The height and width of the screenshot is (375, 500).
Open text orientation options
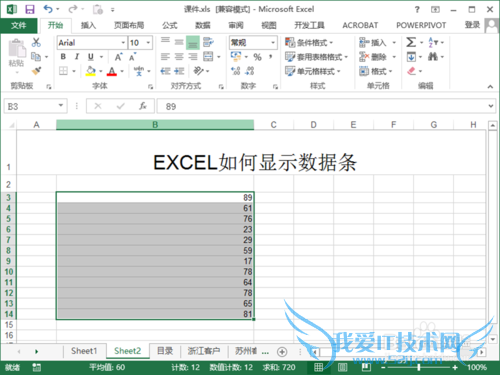click(x=199, y=71)
